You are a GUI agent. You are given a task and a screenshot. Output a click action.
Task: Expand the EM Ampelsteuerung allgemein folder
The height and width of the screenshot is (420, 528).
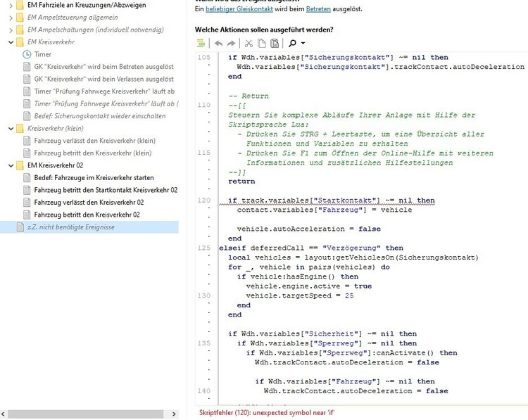tap(10, 18)
